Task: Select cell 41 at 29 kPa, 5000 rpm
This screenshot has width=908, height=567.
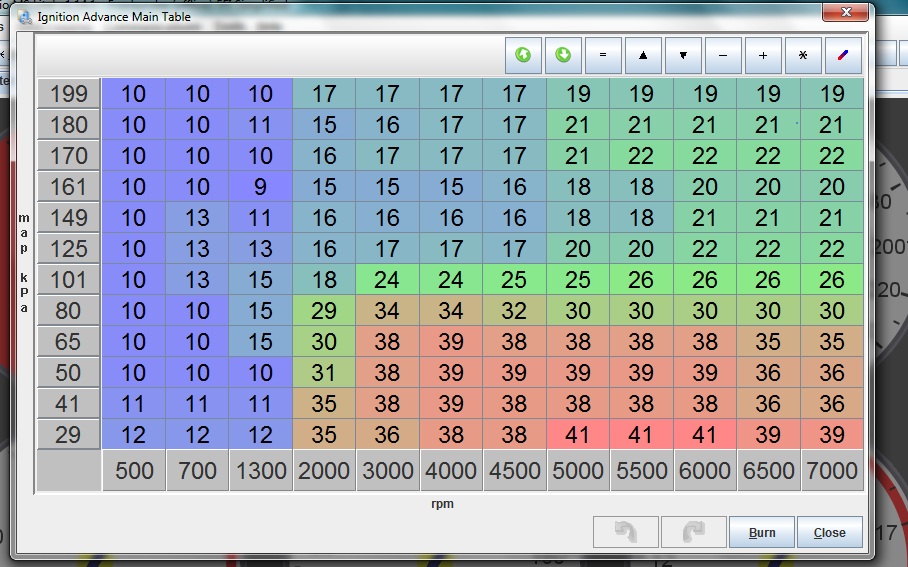Action: click(578, 434)
